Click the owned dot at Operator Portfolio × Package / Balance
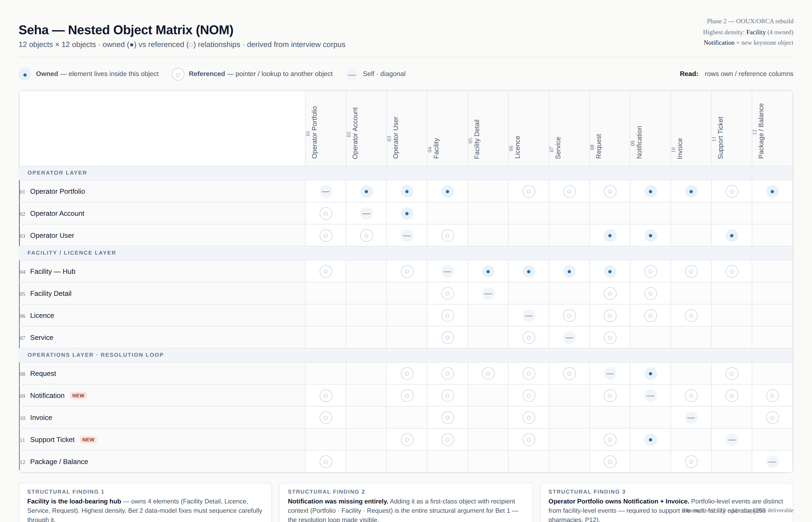The width and height of the screenshot is (812, 522). pyautogui.click(x=772, y=191)
